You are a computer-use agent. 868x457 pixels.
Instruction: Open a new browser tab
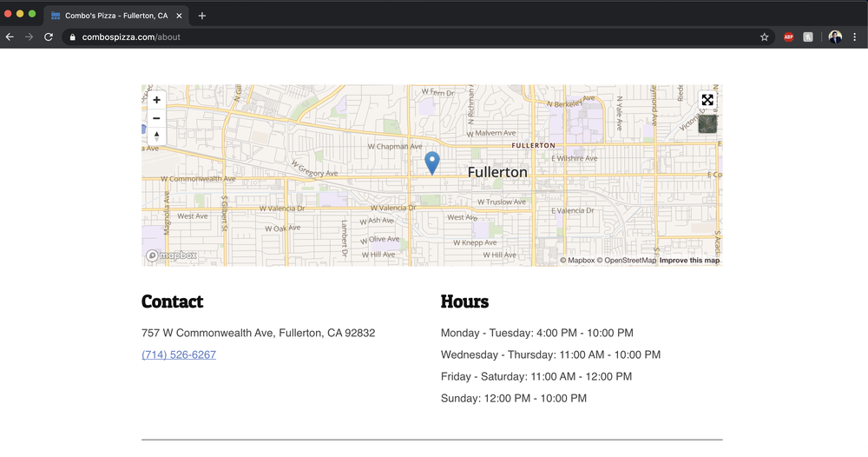coord(202,16)
